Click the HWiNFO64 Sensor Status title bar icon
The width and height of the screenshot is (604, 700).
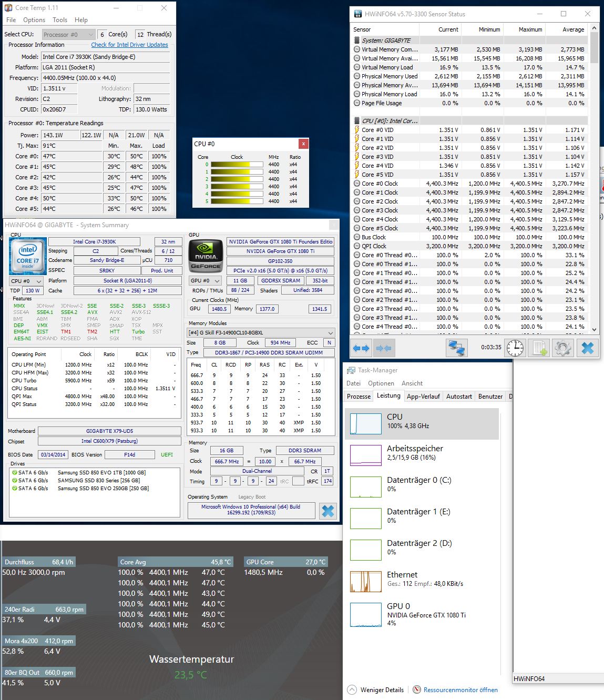[x=358, y=14]
